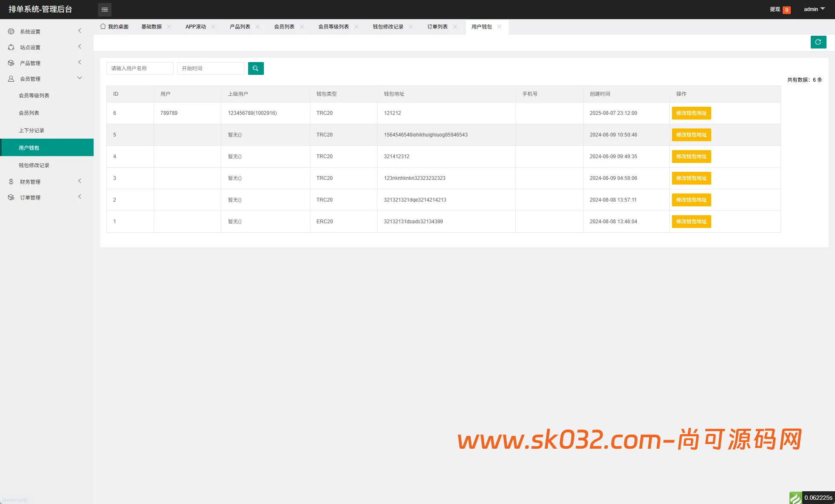Click the 系统设置 gear icon
The image size is (835, 504).
[x=11, y=31]
